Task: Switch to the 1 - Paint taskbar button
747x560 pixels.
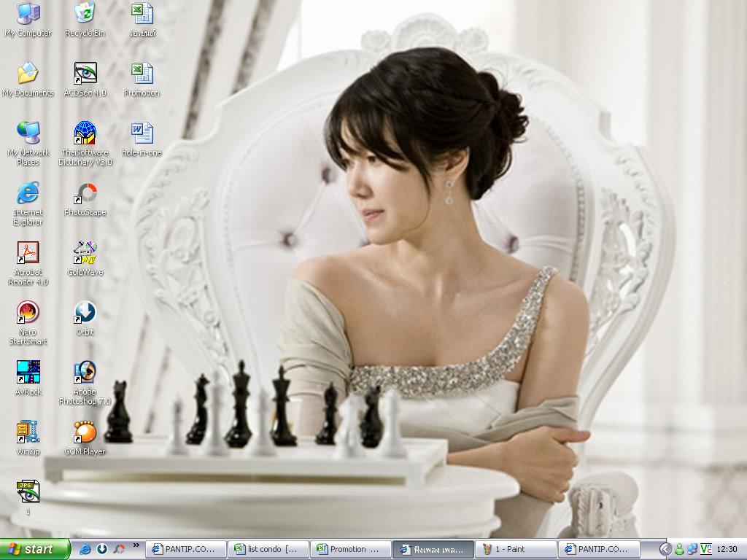Action: [516, 550]
